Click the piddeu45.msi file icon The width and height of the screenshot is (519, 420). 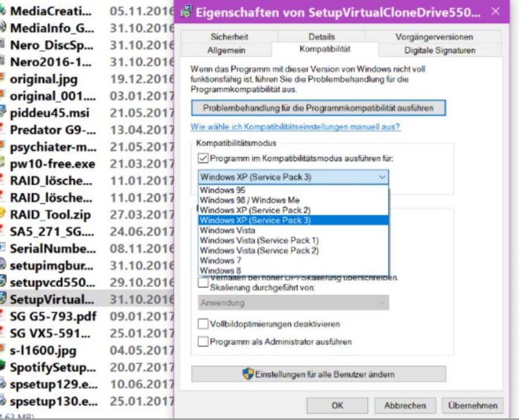click(x=3, y=112)
